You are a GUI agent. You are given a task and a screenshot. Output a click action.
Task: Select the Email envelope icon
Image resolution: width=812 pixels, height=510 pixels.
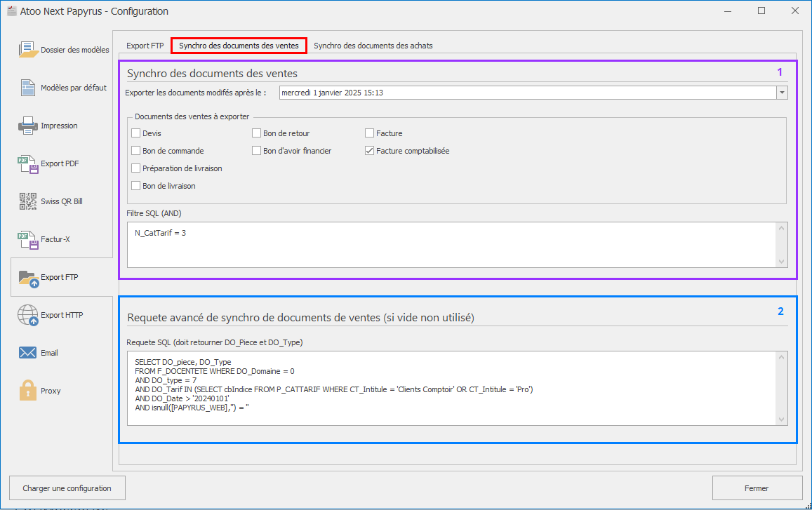pos(28,353)
